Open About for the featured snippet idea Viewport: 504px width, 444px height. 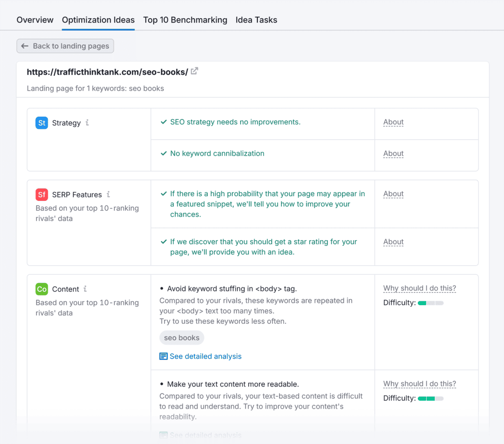(x=393, y=194)
